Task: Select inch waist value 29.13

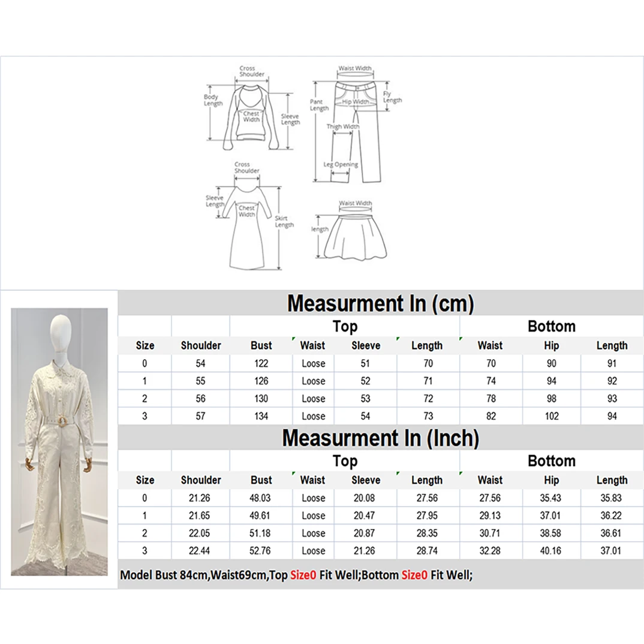Action: pyautogui.click(x=490, y=516)
